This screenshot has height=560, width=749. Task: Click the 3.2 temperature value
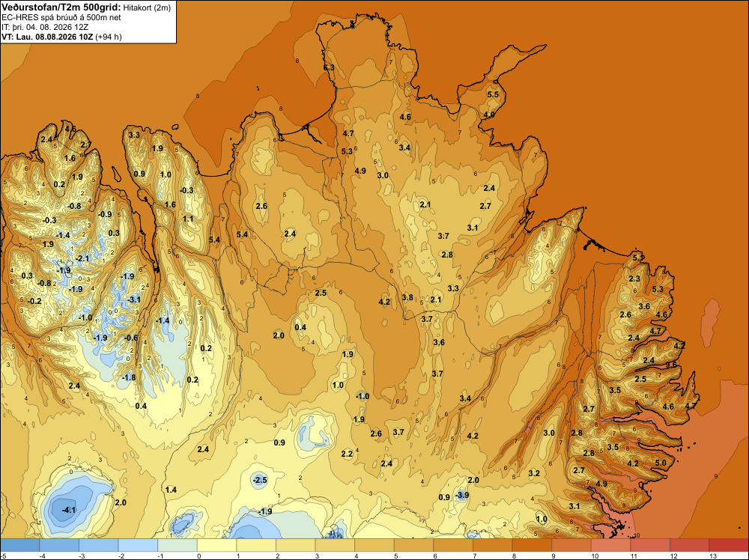534,473
